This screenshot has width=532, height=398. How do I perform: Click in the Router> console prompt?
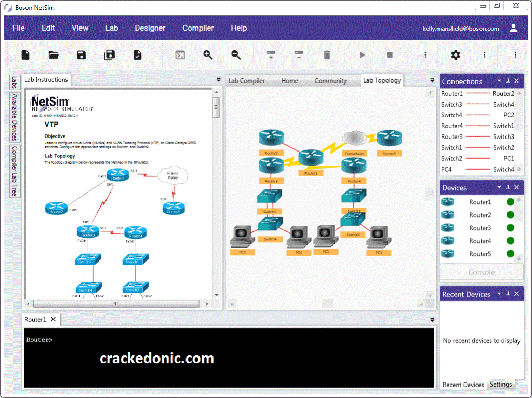tap(39, 340)
